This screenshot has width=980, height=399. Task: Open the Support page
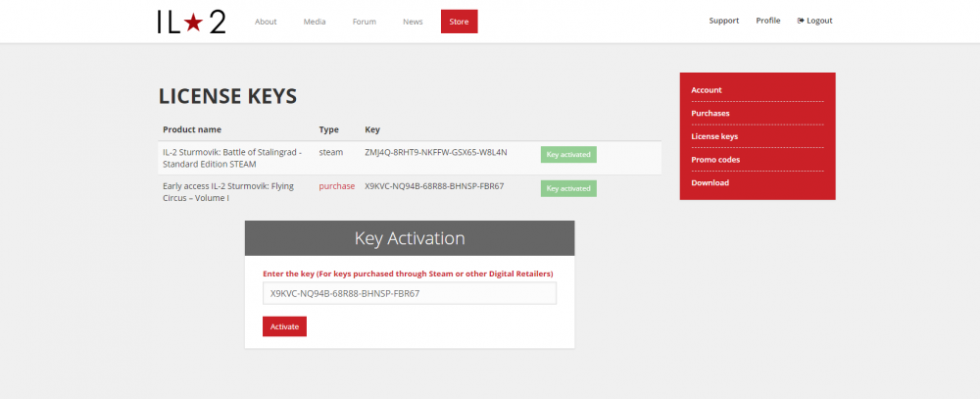723,21
